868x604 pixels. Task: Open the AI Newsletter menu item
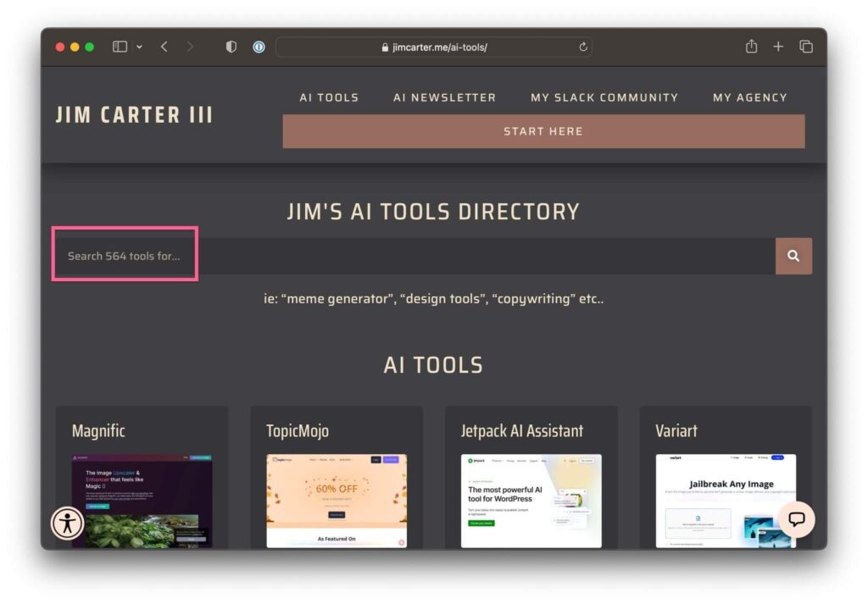[x=444, y=97]
